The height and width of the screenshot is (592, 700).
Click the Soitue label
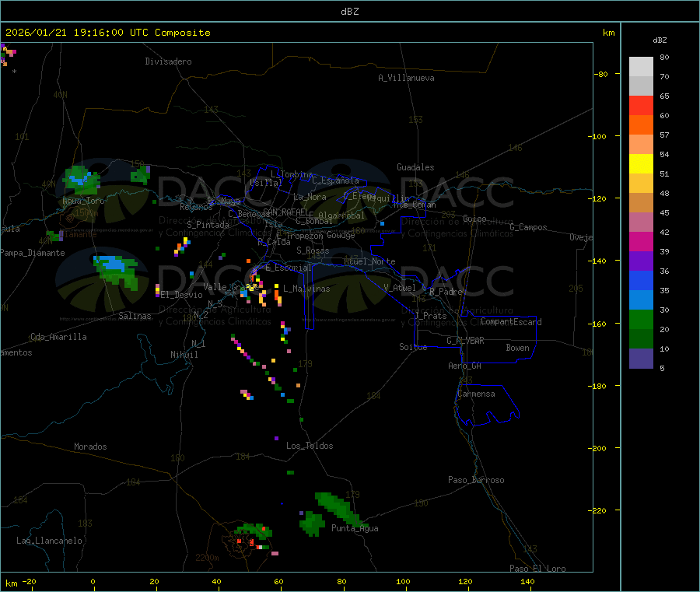point(413,347)
